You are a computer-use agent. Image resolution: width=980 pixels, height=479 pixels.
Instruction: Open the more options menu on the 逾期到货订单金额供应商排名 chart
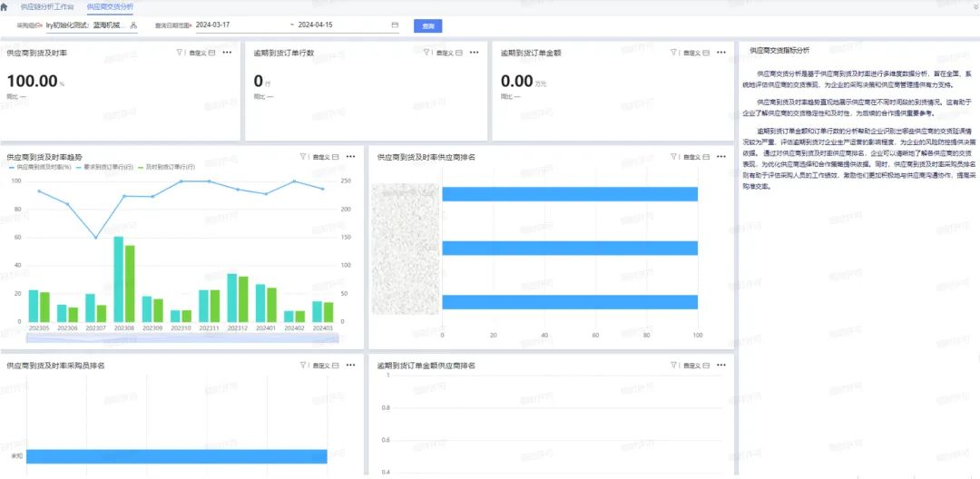(721, 366)
